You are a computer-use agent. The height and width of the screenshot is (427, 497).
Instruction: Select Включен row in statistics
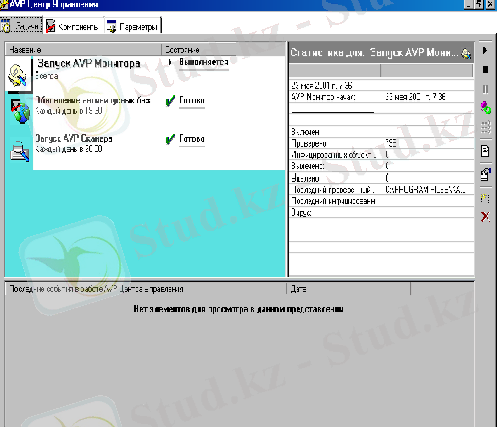click(x=381, y=132)
